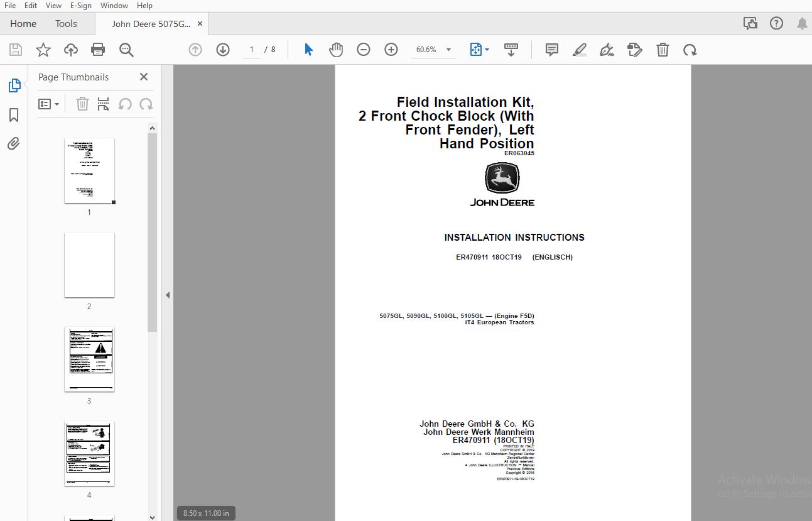Viewport: 812px width, 521px height.
Task: Open the scrolling mode keyboard tool
Action: click(511, 50)
